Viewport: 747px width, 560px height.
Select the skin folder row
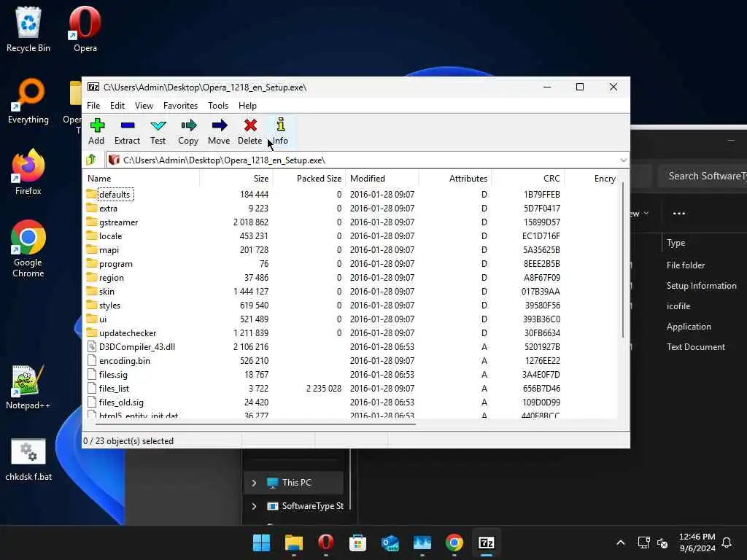point(350,291)
